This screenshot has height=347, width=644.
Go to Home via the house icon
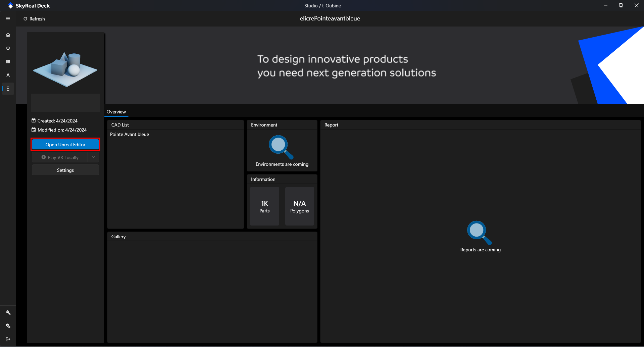point(8,35)
